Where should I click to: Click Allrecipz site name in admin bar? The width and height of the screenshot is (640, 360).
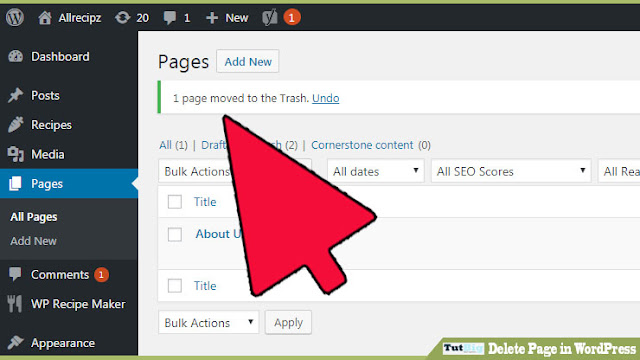click(x=80, y=18)
